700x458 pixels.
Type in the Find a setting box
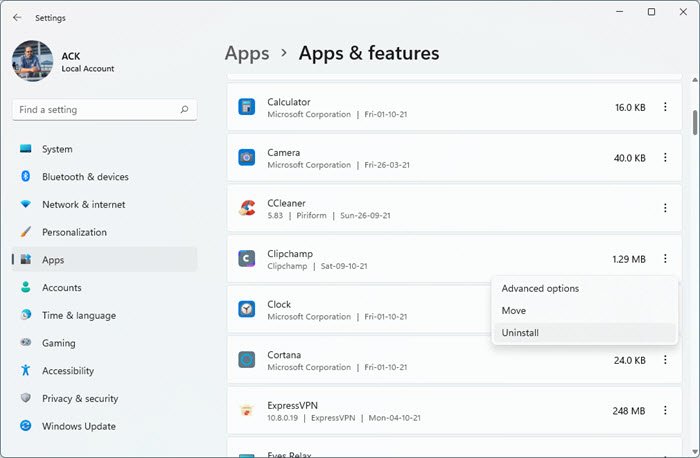pos(95,110)
